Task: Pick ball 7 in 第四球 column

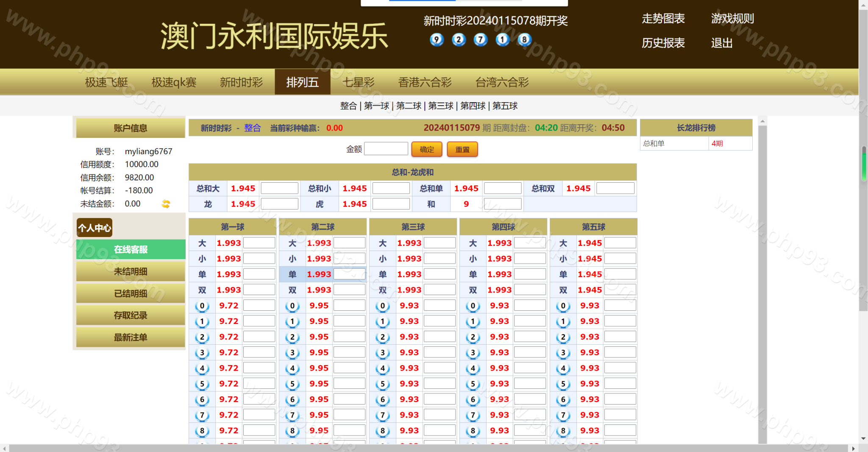Action: point(473,415)
